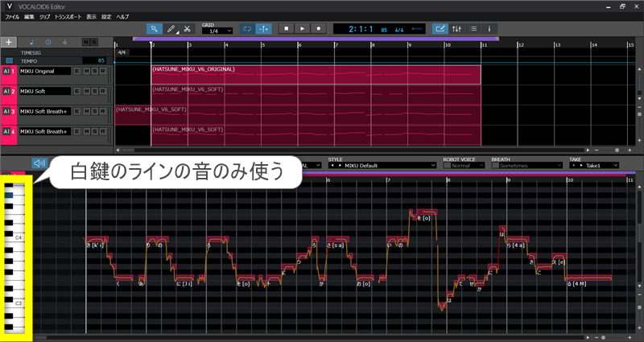Select the pencil draw tool

[171, 29]
